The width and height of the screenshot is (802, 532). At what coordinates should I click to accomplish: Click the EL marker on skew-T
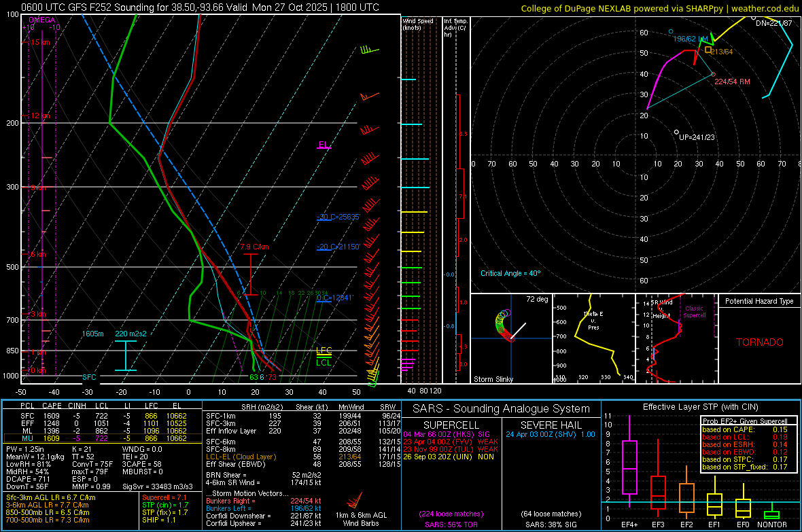pos(324,145)
